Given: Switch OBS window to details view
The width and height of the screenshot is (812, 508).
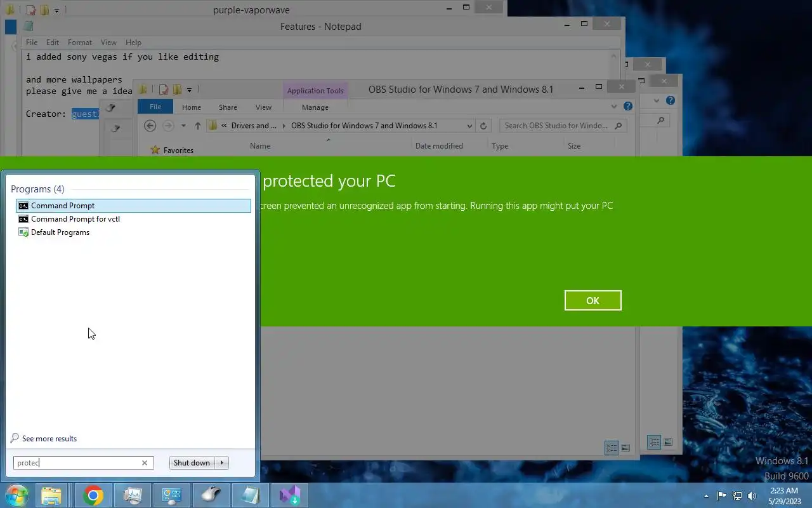Looking at the screenshot, I should 612,448.
